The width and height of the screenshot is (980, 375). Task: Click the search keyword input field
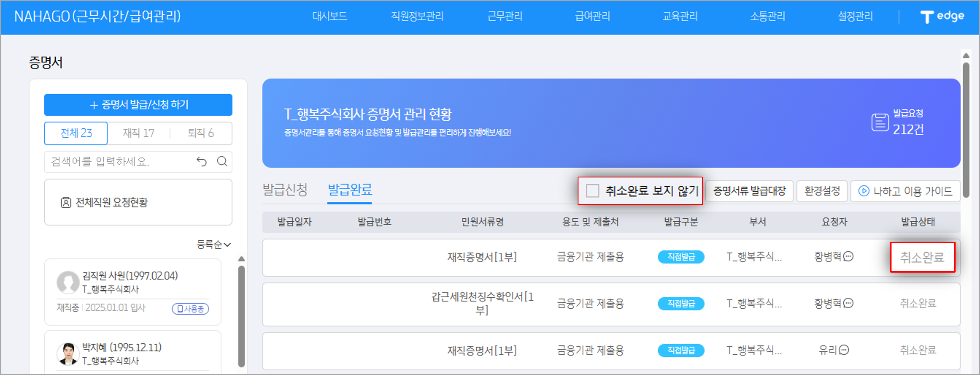(114, 162)
